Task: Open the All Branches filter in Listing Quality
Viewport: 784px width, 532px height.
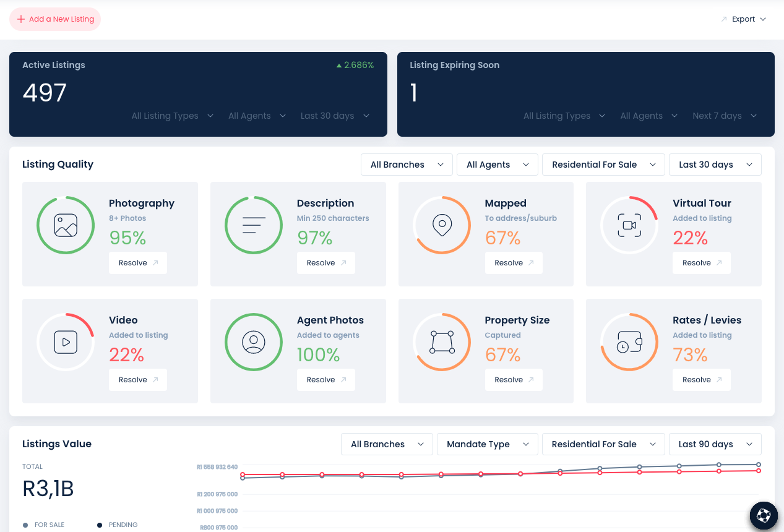Action: (x=407, y=164)
